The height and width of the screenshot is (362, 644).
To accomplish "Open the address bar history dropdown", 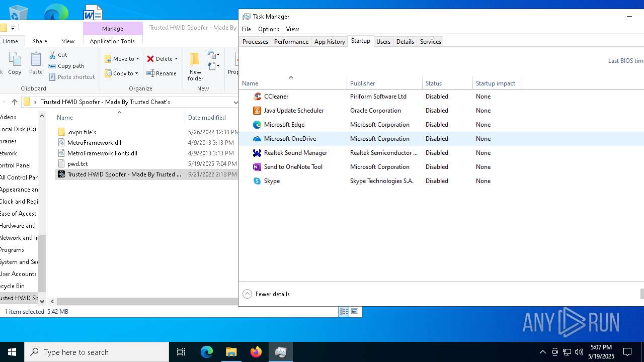I will tap(235, 102).
